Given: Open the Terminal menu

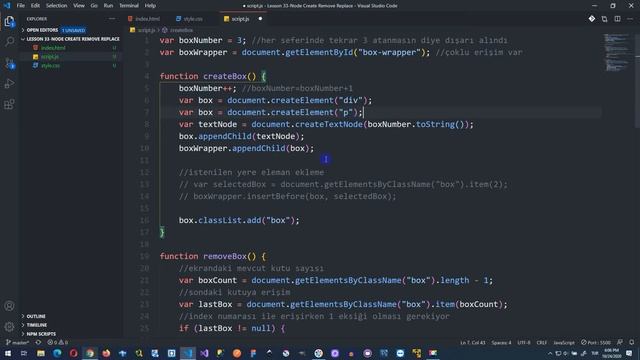Looking at the screenshot, I should [129, 6].
